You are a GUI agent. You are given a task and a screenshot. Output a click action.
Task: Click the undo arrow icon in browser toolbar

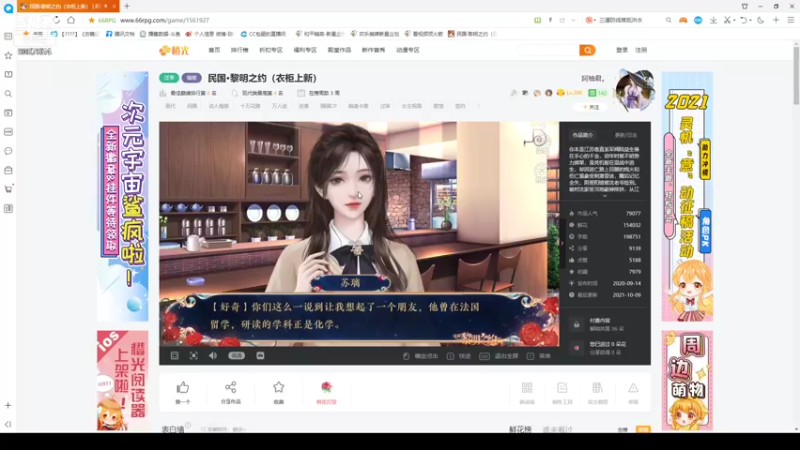pyautogui.click(x=743, y=20)
